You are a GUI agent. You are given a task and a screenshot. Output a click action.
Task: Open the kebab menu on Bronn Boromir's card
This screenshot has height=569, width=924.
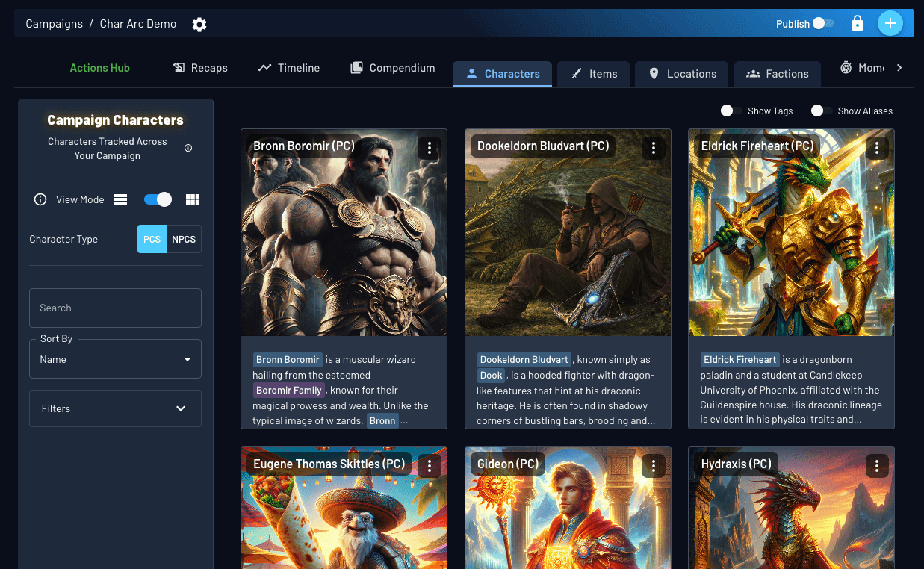click(x=430, y=148)
